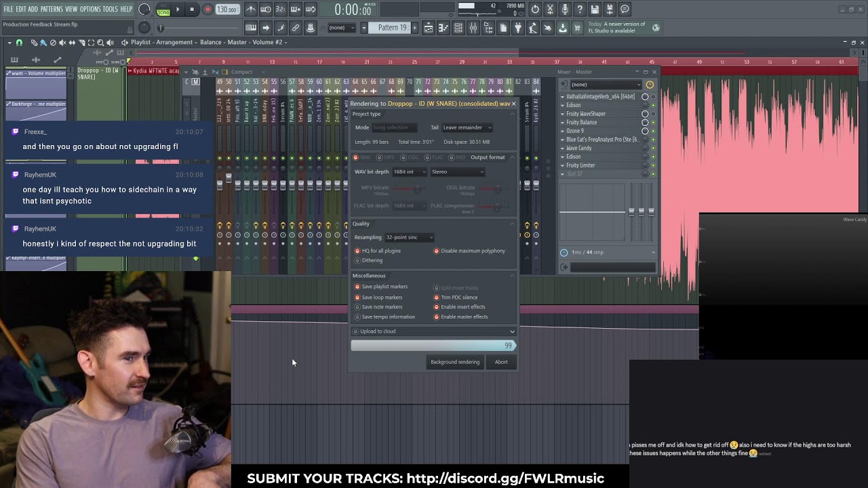Click the Play button in the transport bar
This screenshot has height=488, width=868.
click(178, 9)
